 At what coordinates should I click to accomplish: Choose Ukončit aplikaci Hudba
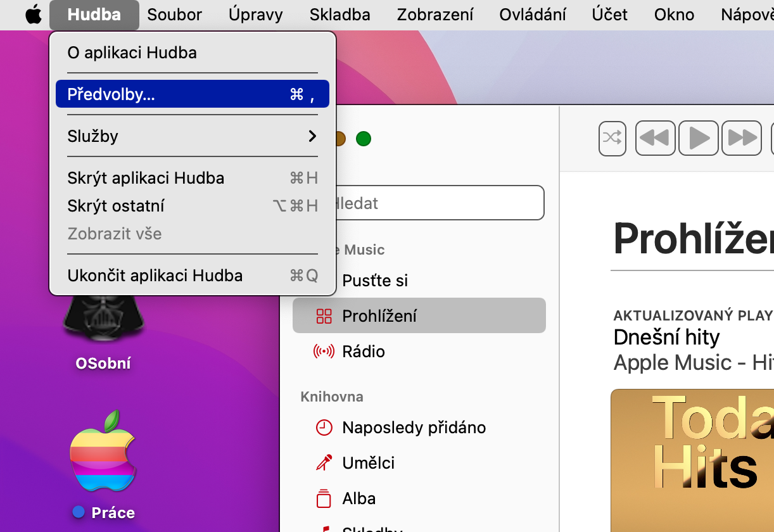[193, 275]
